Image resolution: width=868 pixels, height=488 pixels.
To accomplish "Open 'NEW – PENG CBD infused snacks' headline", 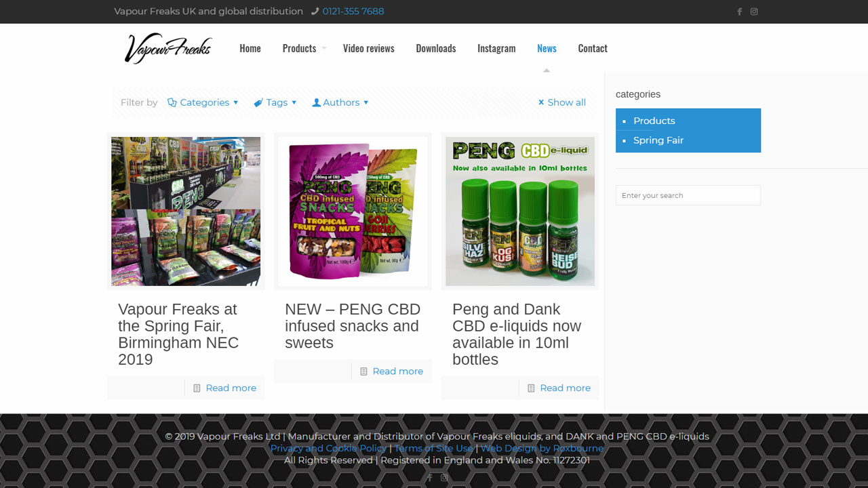I will 353,326.
